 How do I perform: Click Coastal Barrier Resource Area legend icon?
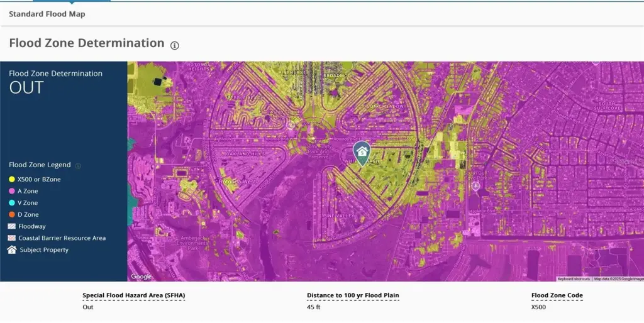click(x=12, y=238)
